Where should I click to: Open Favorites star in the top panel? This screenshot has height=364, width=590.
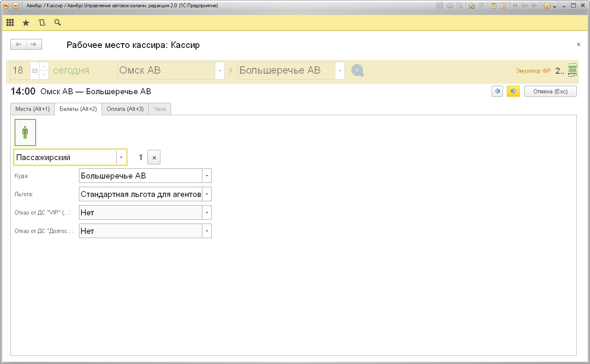pos(26,23)
